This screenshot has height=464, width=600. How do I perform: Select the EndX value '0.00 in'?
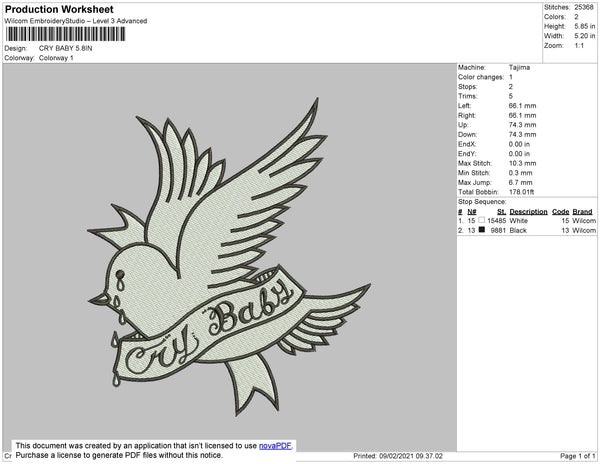pos(519,144)
